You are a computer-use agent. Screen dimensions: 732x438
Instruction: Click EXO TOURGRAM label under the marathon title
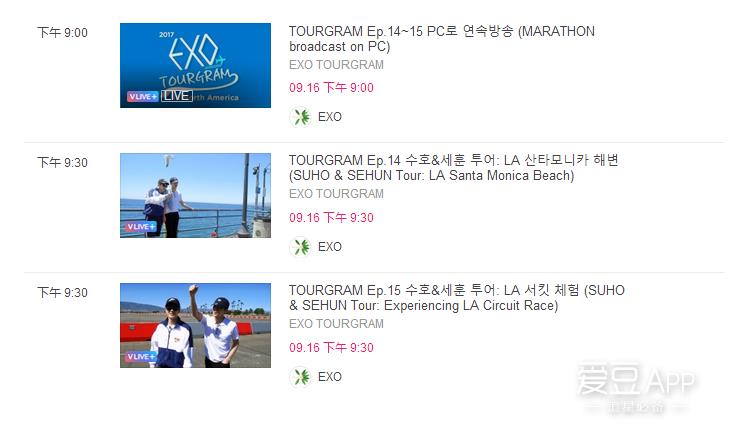[x=336, y=65]
